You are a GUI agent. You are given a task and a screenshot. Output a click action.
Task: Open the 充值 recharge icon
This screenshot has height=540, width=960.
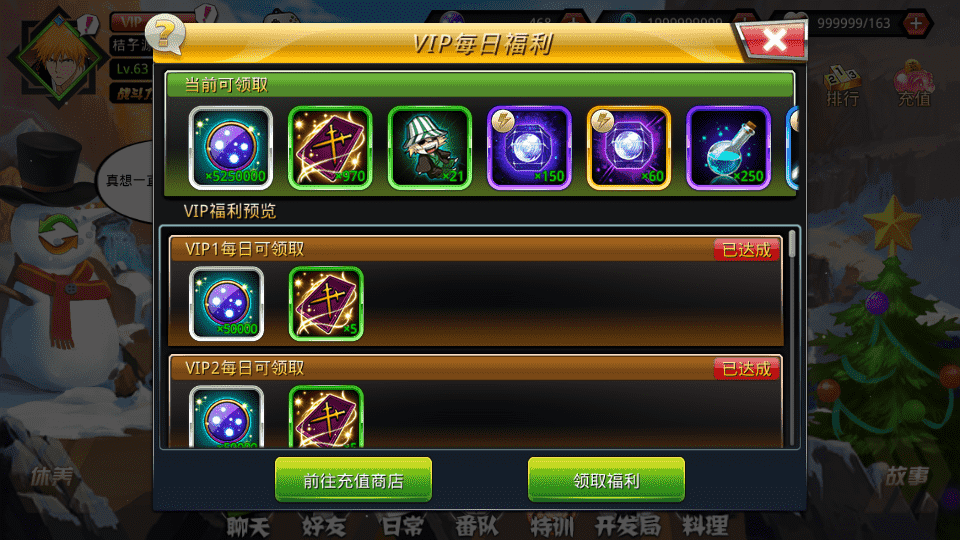(914, 84)
